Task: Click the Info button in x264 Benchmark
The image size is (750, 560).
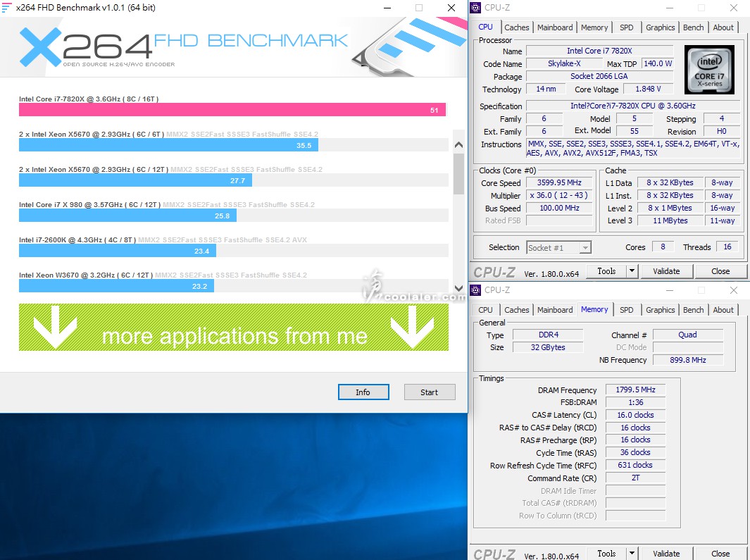Action: [x=363, y=392]
